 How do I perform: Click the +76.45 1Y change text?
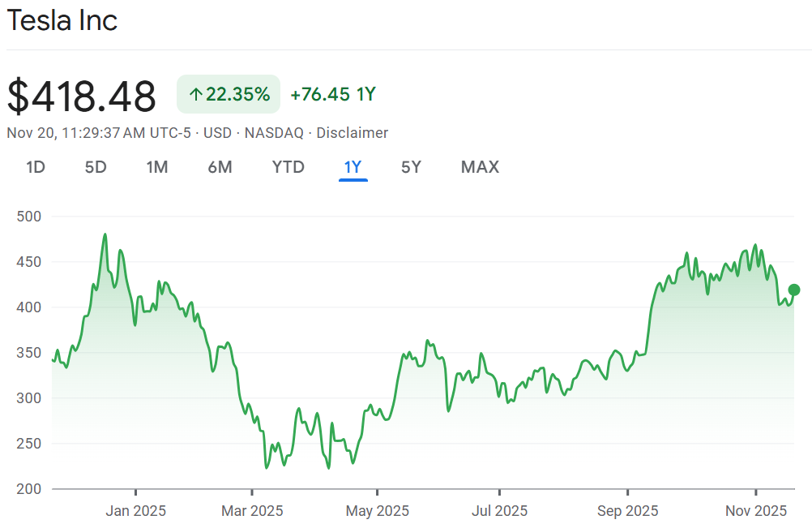coord(333,94)
